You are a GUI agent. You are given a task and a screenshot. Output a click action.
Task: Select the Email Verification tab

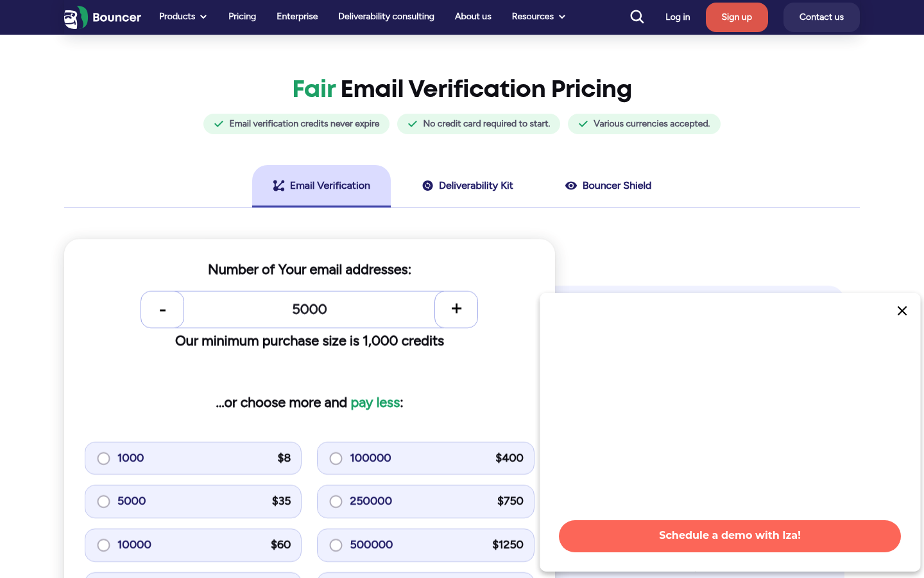point(321,186)
